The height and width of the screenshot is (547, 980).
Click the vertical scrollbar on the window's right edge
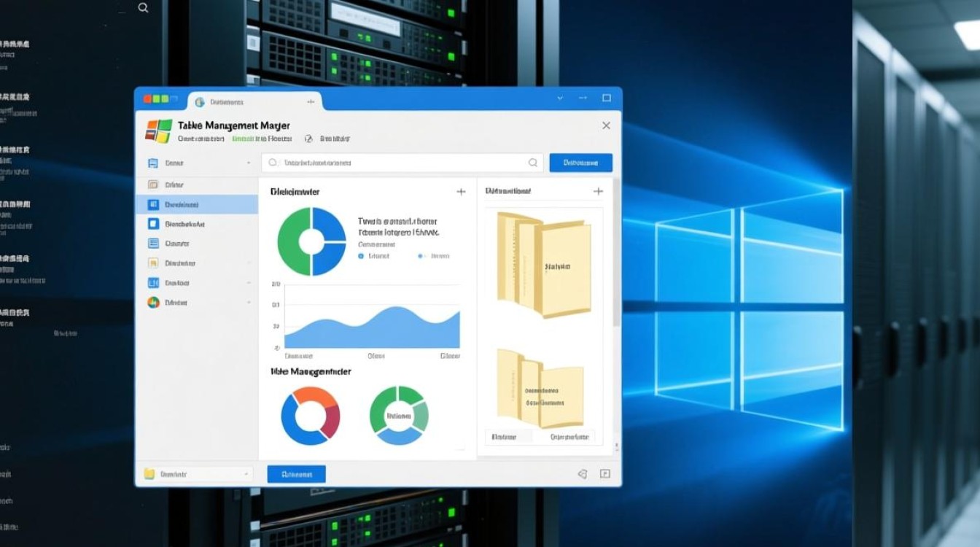click(617, 255)
